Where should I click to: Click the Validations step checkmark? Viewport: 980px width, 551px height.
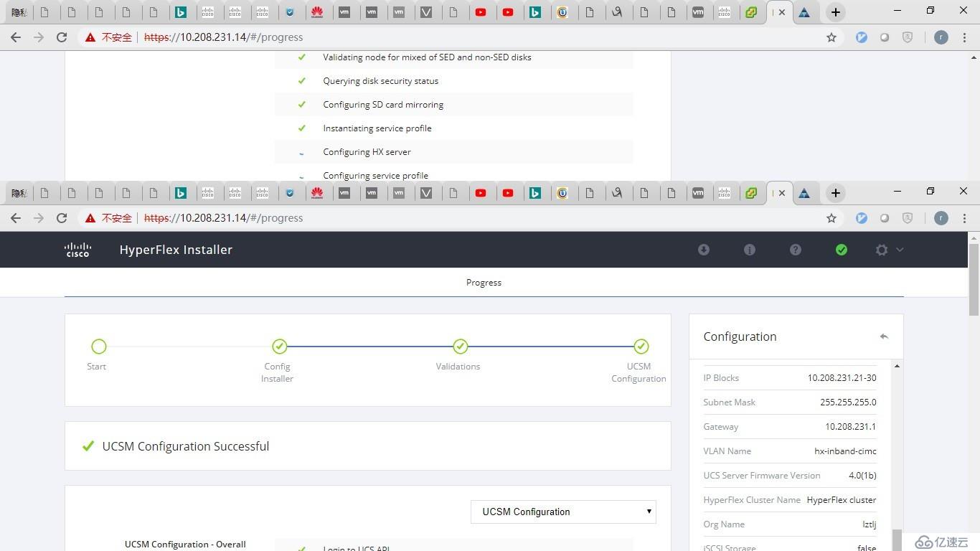pos(461,347)
